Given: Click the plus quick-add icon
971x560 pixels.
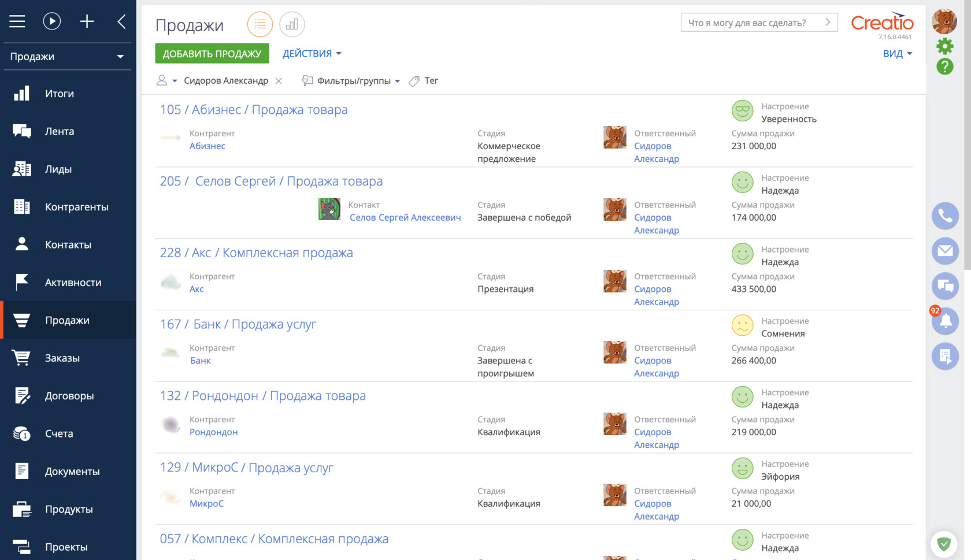Looking at the screenshot, I should 87,22.
